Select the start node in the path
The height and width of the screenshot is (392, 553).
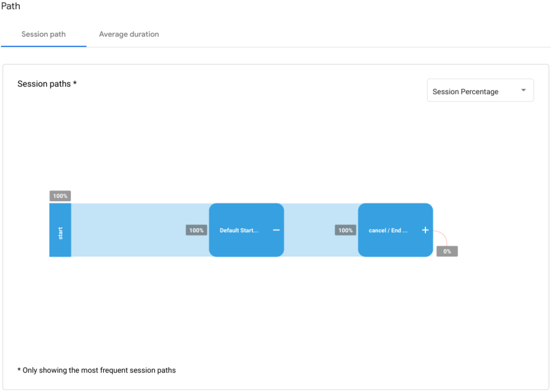click(x=60, y=230)
